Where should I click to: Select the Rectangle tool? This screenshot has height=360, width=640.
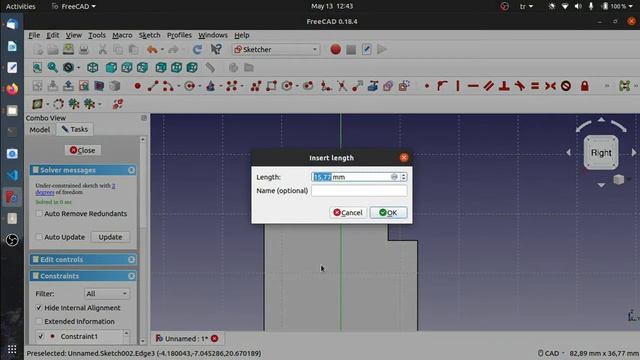coord(271,86)
